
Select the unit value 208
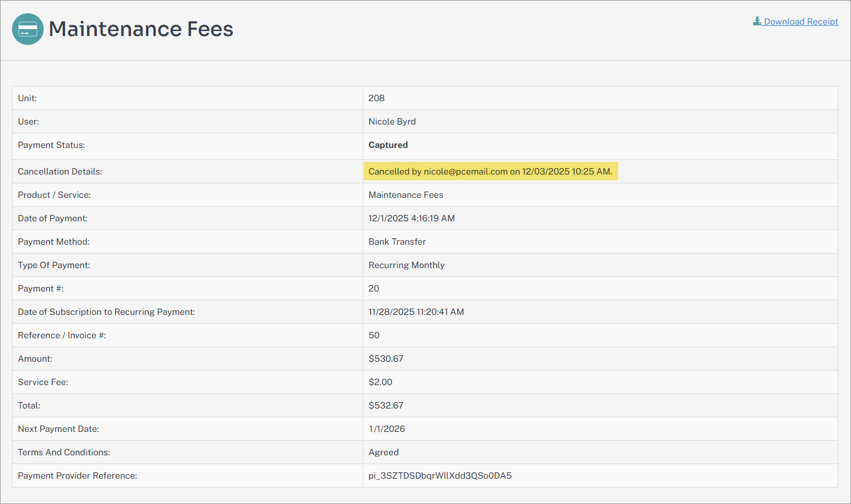coord(376,98)
